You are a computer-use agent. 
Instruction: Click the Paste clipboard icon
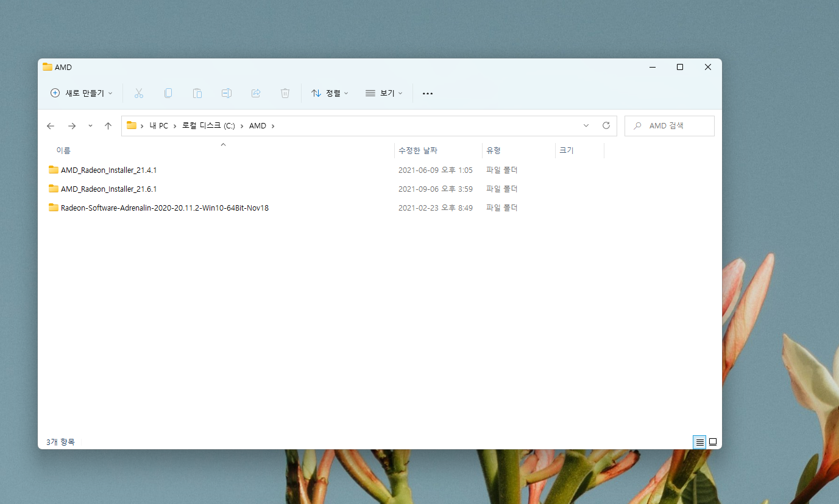point(197,93)
